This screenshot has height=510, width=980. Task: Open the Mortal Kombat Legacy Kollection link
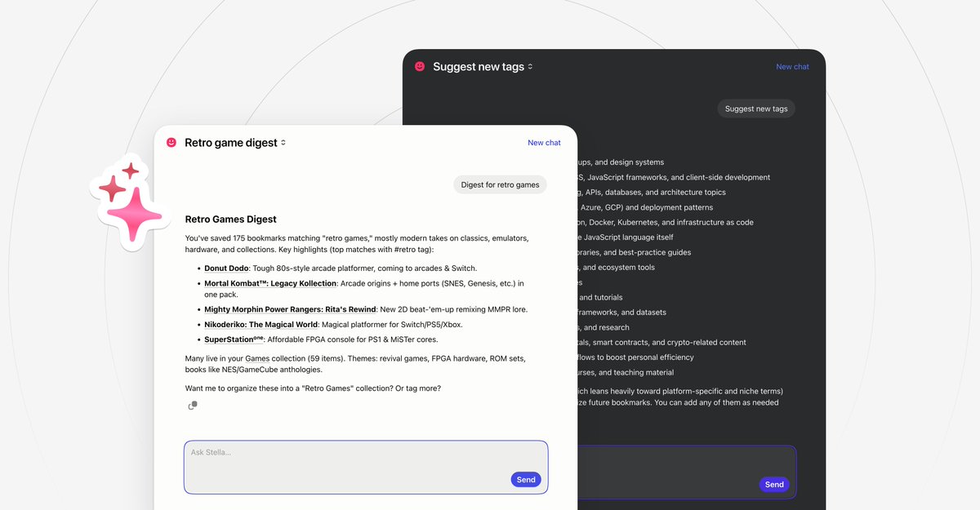(272, 283)
